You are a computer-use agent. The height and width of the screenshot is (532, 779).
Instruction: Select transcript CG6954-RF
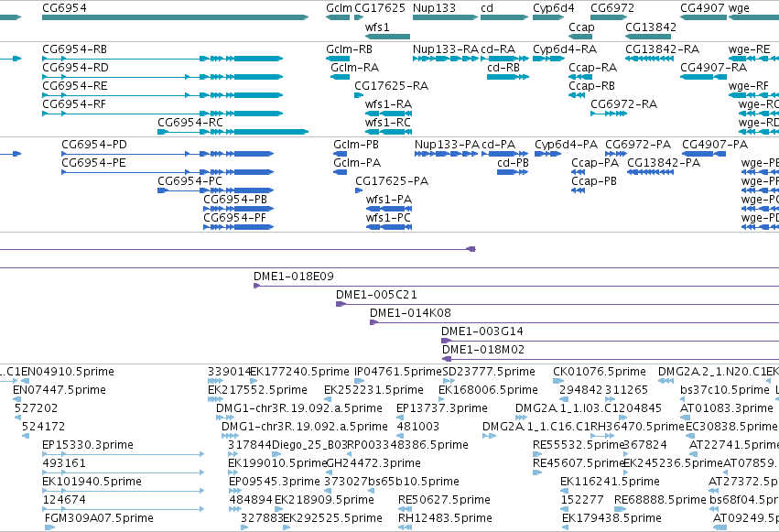point(74,104)
